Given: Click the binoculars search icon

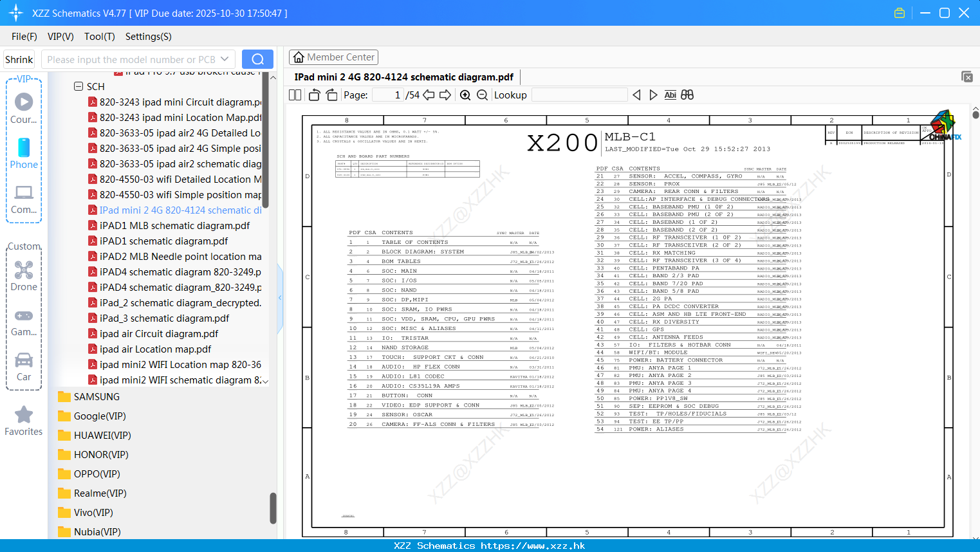Looking at the screenshot, I should (687, 95).
